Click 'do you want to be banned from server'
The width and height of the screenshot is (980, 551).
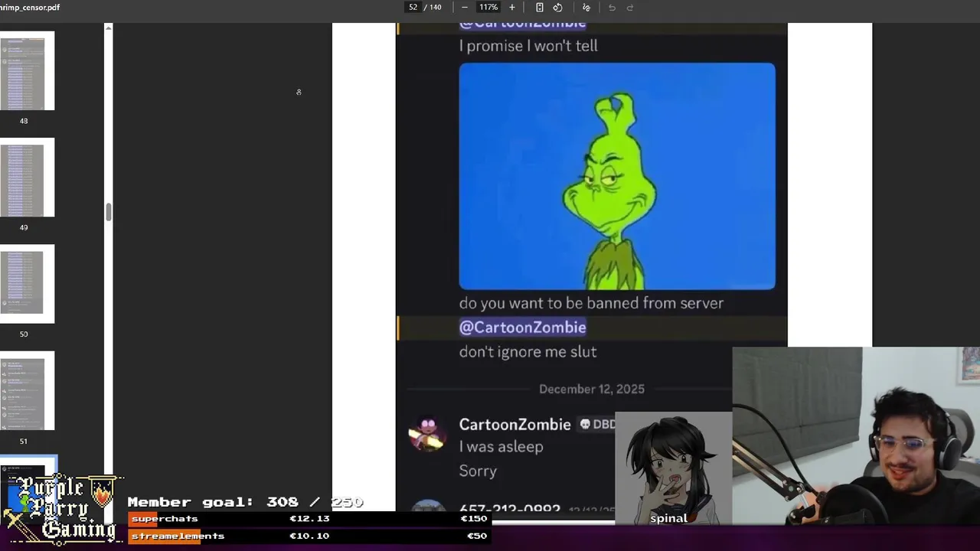click(x=591, y=303)
